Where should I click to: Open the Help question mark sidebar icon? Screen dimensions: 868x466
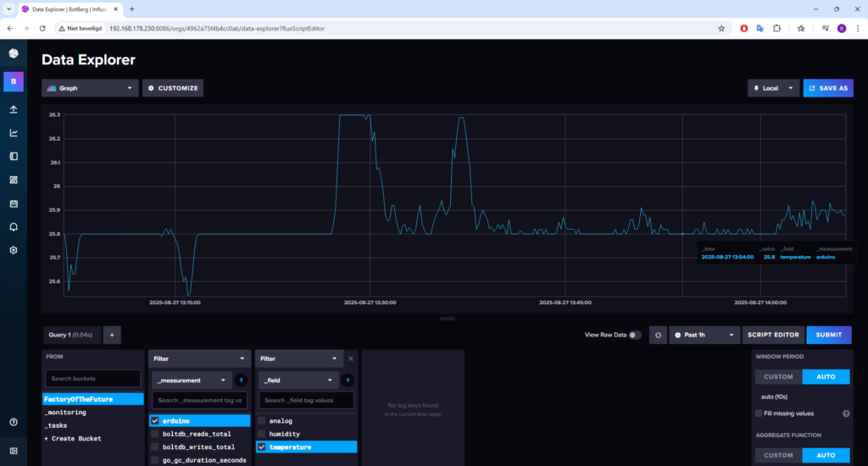pos(14,422)
